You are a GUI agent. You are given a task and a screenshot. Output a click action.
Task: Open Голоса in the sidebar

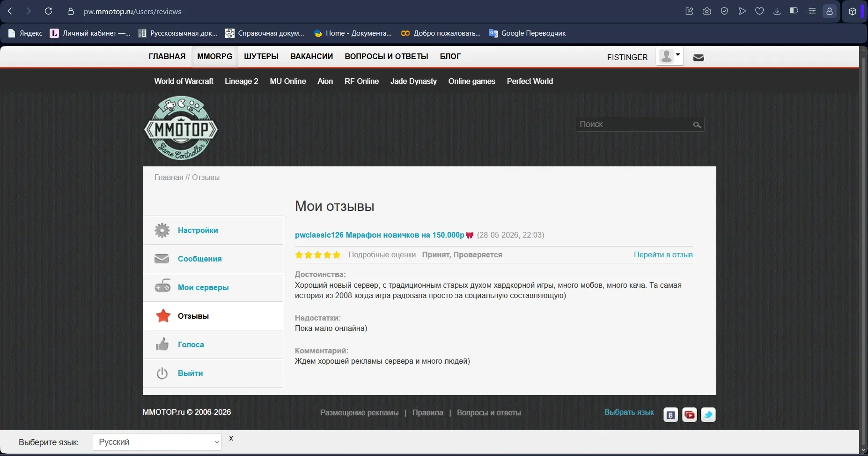[x=191, y=344]
